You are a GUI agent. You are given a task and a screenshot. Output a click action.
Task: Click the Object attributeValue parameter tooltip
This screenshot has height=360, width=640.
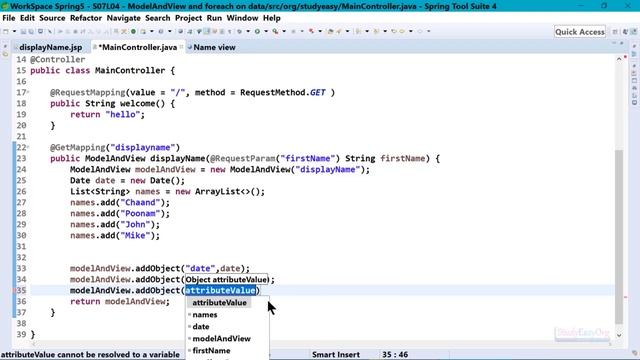pos(227,280)
